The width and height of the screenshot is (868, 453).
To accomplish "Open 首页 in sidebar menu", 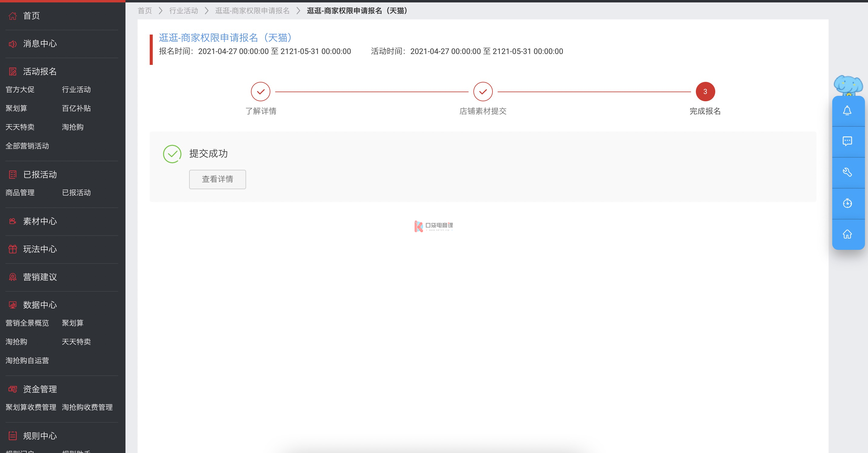I will click(31, 16).
